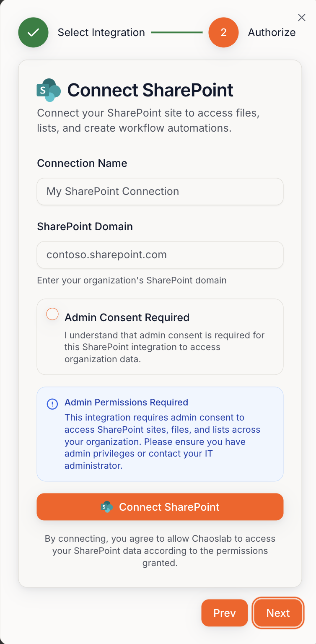The image size is (316, 644).
Task: Click the Admin Consent Required label text
Action: tap(127, 317)
